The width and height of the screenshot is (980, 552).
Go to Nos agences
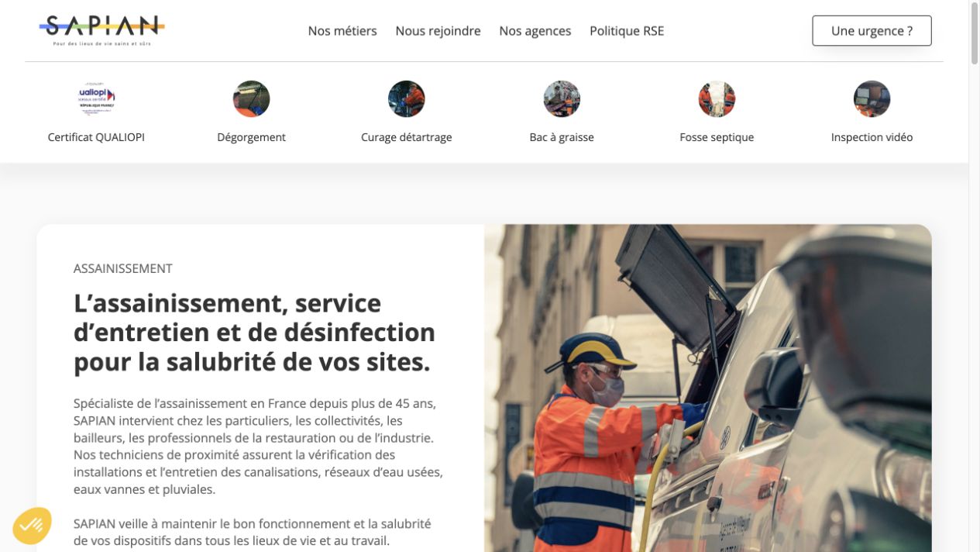point(535,31)
